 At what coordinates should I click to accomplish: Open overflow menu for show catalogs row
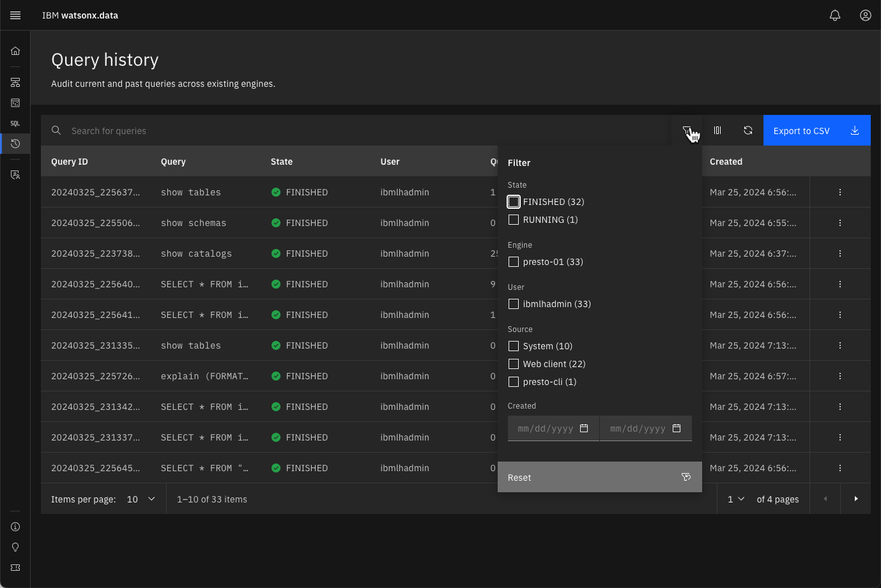click(x=840, y=253)
